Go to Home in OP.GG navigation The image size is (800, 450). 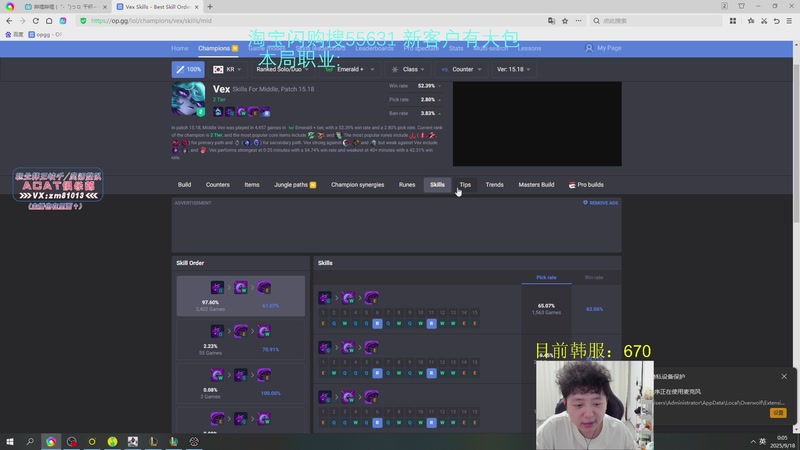tap(180, 48)
